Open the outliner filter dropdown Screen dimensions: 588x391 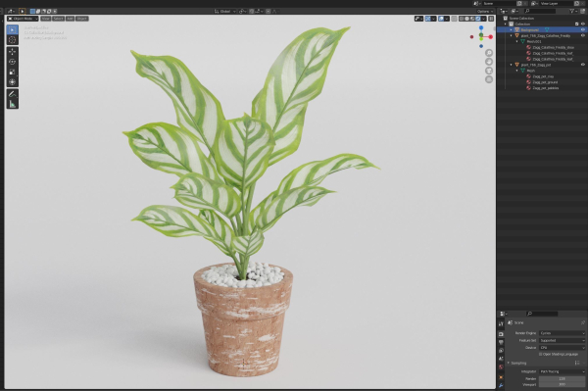(x=573, y=11)
